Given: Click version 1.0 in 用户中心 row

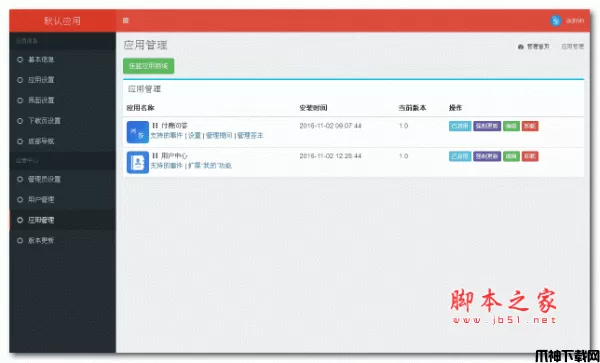Looking at the screenshot, I should tap(403, 156).
